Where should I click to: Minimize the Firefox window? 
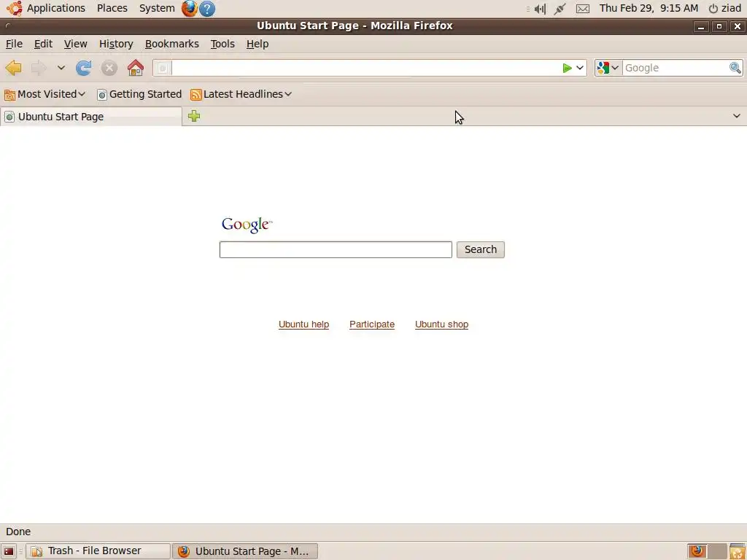(x=701, y=26)
